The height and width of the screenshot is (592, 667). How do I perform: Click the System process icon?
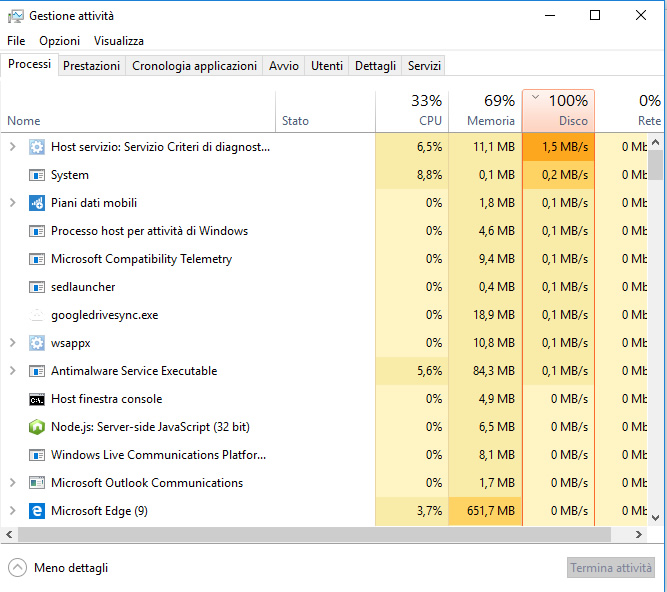click(37, 175)
